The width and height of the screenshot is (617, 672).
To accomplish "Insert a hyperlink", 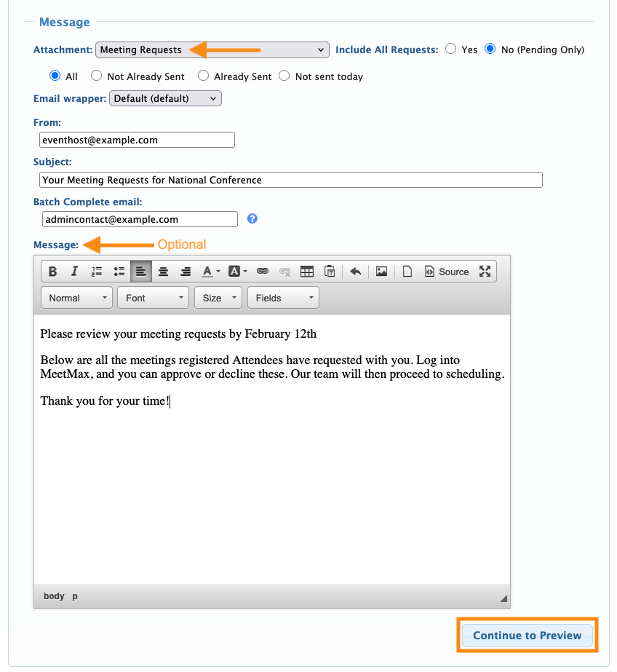I will click(x=263, y=272).
